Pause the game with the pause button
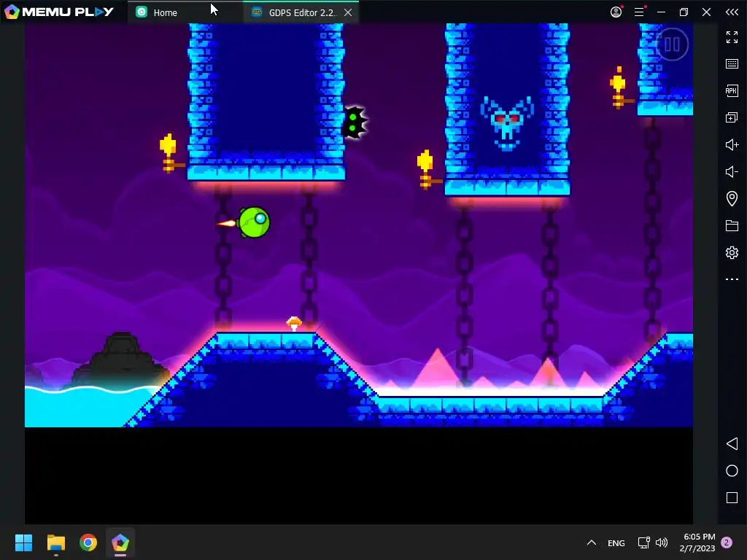 [x=672, y=44]
